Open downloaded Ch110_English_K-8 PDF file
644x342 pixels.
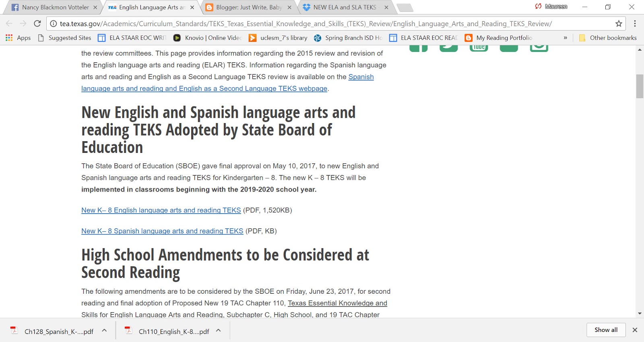[167, 331]
